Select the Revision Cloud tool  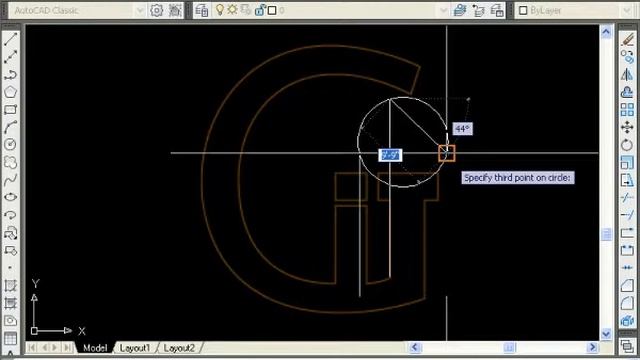[10, 162]
